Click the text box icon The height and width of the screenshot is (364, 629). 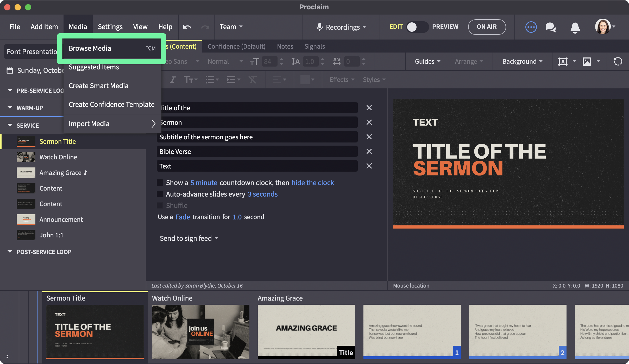[x=563, y=62]
